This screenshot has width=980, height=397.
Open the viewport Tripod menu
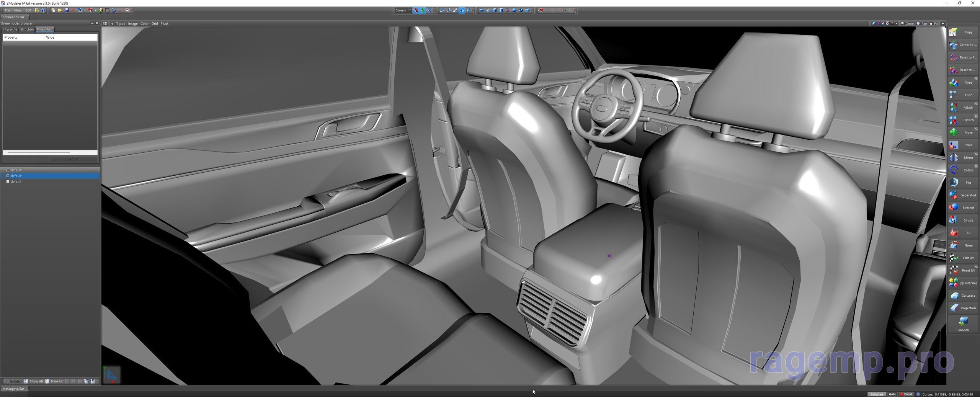pyautogui.click(x=121, y=24)
